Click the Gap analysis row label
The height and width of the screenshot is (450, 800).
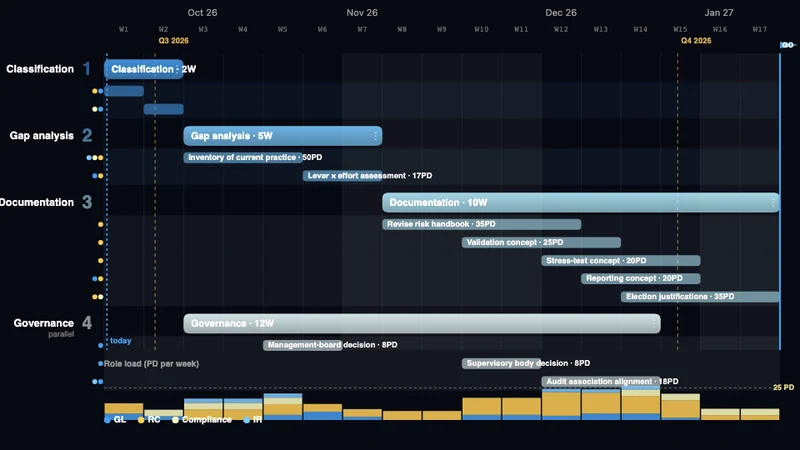tap(41, 136)
